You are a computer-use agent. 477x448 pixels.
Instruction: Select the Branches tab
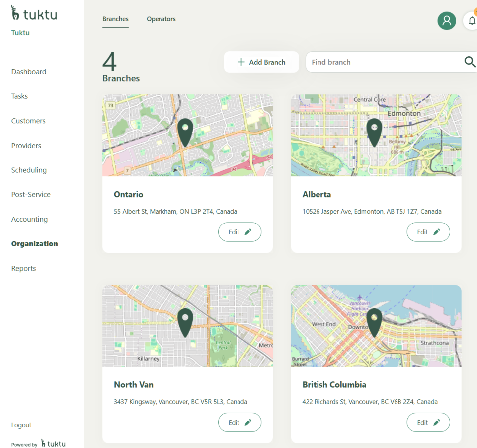point(115,19)
